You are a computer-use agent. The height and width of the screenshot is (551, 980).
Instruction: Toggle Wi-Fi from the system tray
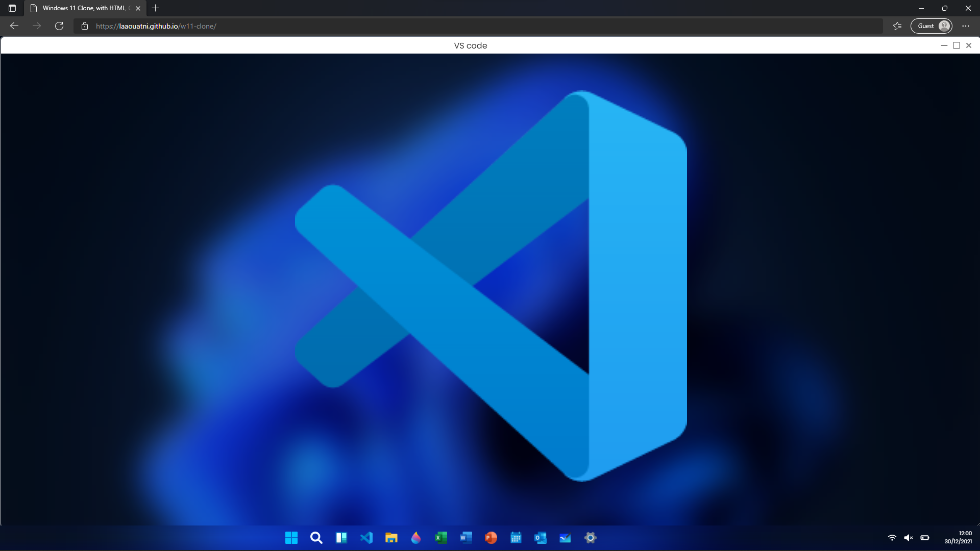[892, 538]
